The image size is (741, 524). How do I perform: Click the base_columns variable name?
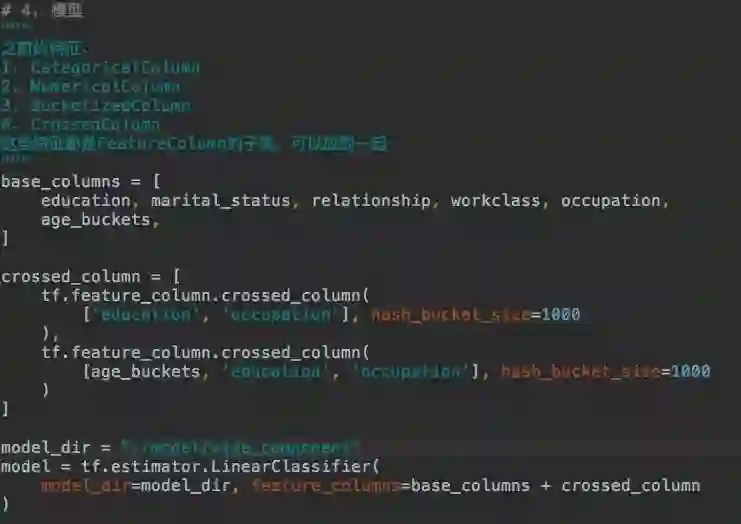pos(60,182)
